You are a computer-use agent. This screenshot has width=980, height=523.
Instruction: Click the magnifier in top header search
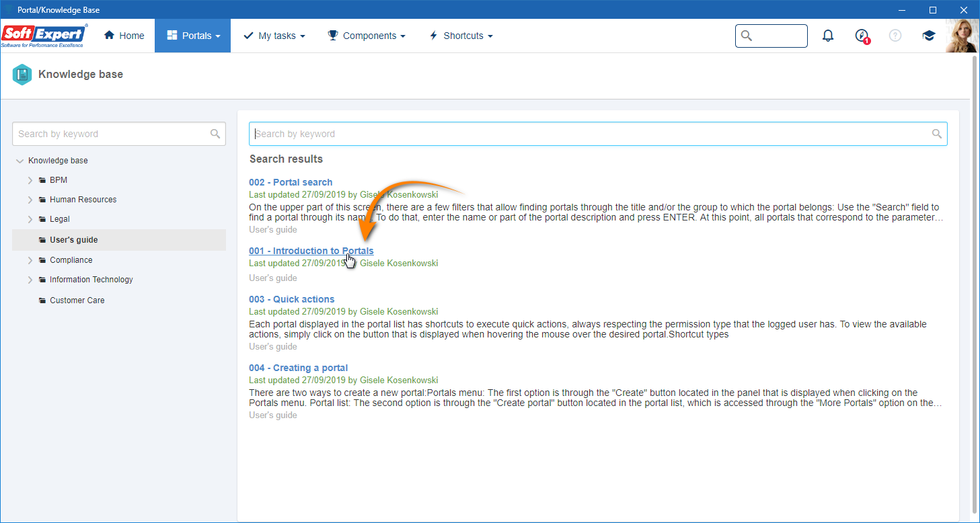(747, 36)
